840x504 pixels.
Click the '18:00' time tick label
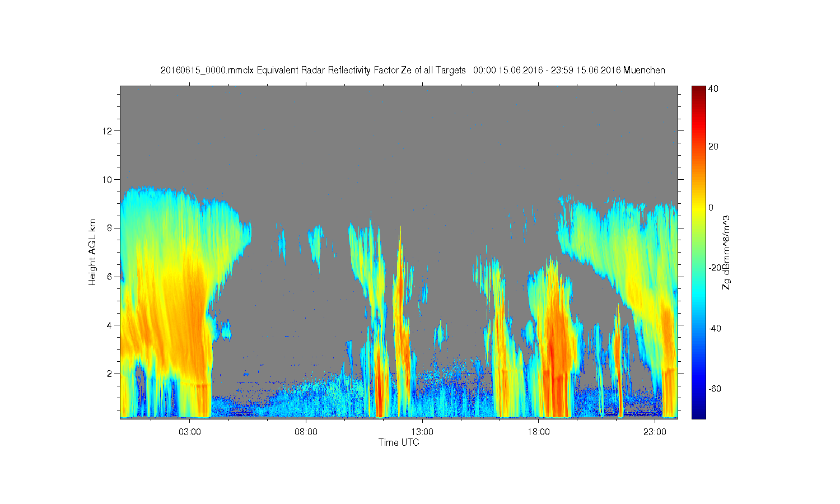(539, 432)
